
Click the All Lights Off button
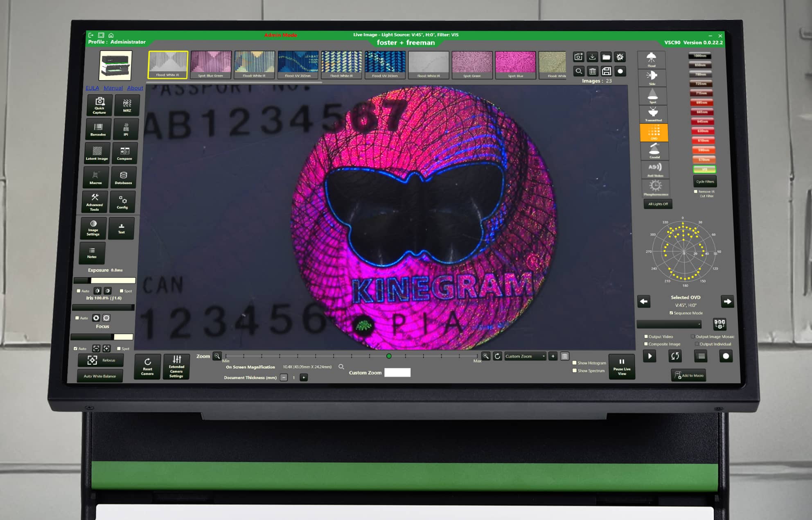tap(657, 204)
